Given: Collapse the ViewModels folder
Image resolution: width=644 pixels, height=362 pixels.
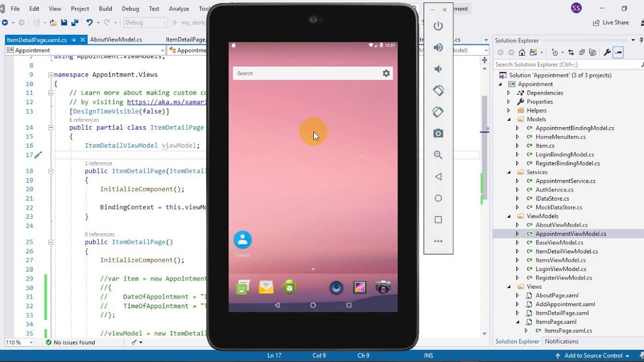Looking at the screenshot, I should point(508,216).
